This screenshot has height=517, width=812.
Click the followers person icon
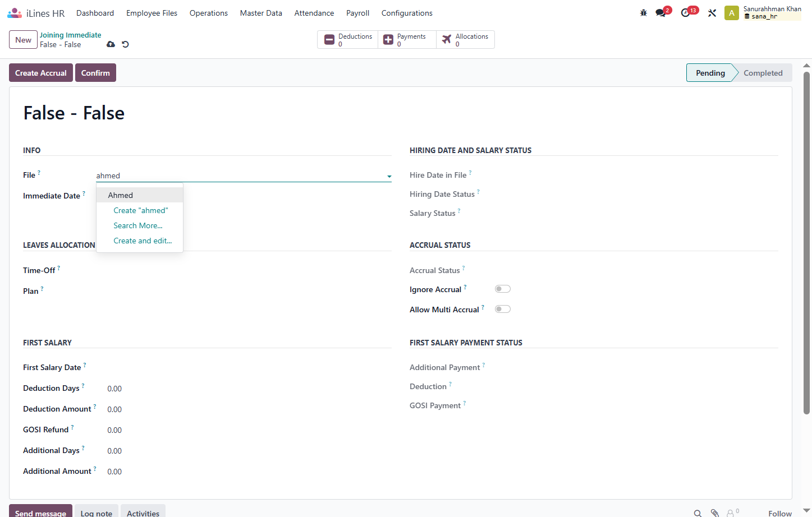[x=731, y=513]
